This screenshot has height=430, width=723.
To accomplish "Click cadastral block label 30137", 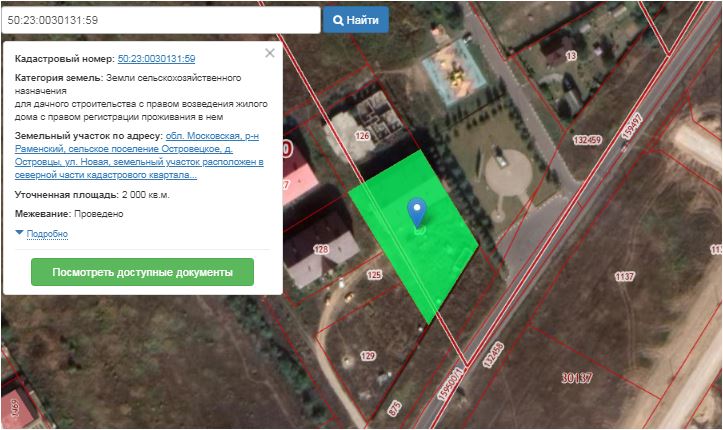I will (577, 378).
